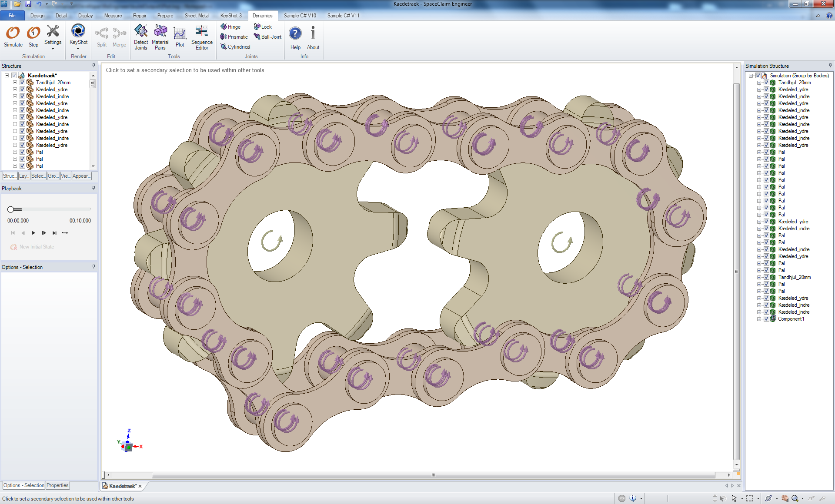Activate the Detect Joints tool

point(140,37)
